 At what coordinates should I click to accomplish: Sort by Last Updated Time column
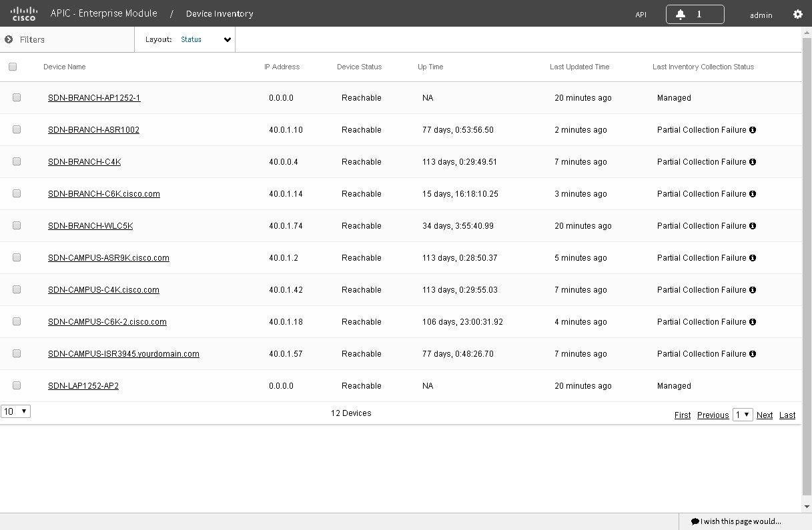click(x=580, y=67)
